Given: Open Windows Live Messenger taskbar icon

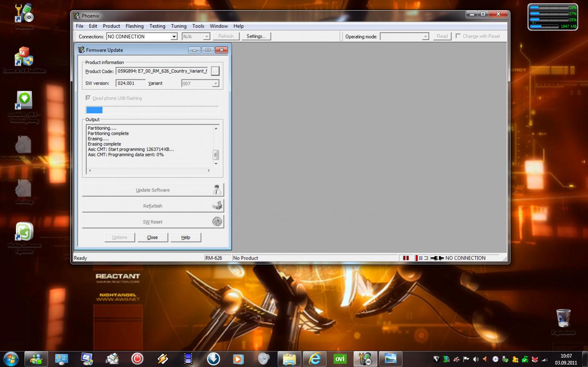Looking at the screenshot, I should click(36, 359).
